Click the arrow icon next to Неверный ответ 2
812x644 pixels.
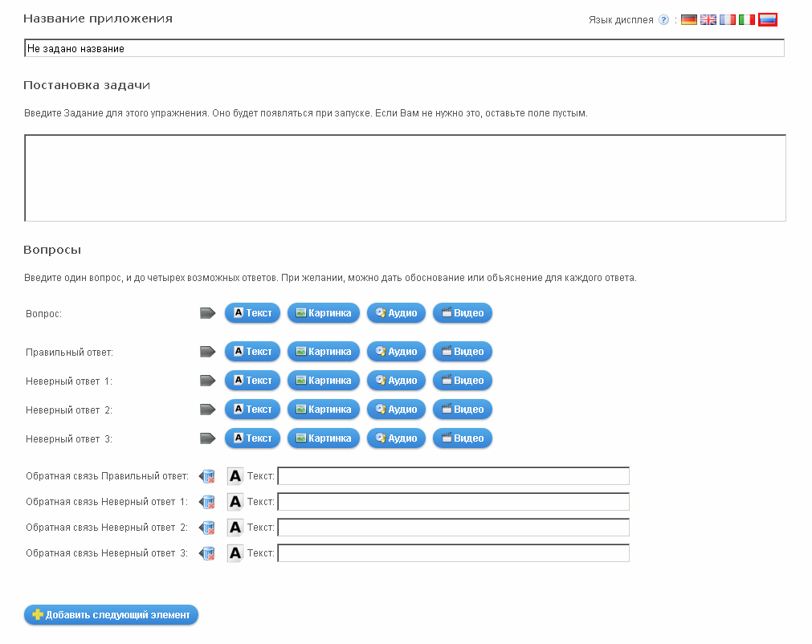coord(208,410)
